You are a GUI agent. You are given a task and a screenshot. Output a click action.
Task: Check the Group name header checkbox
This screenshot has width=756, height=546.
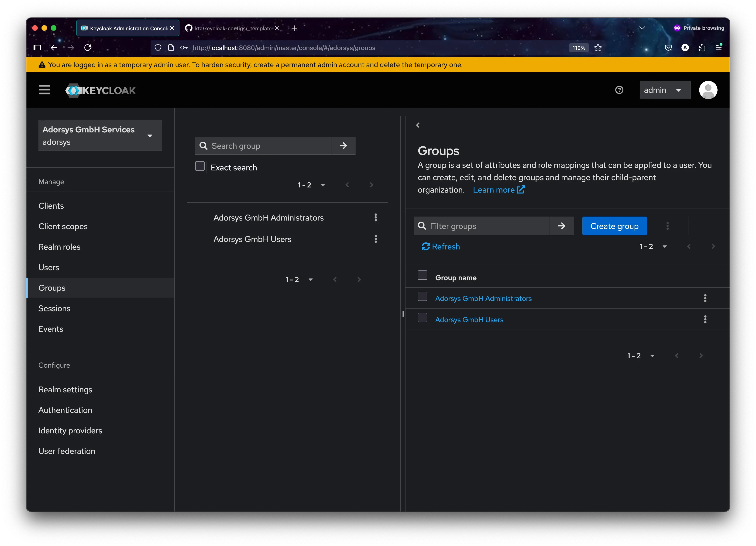pos(422,275)
